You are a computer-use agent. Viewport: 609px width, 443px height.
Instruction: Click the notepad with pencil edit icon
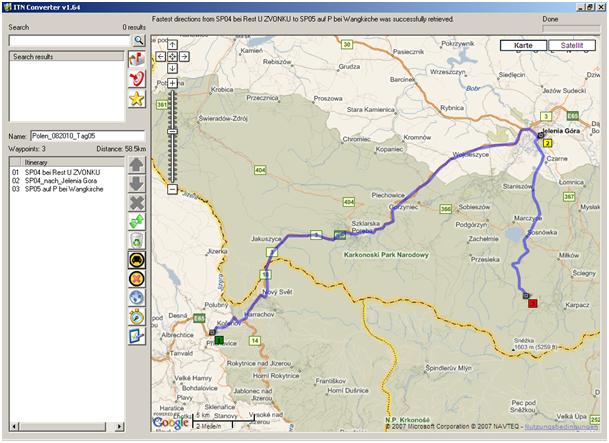[137, 336]
